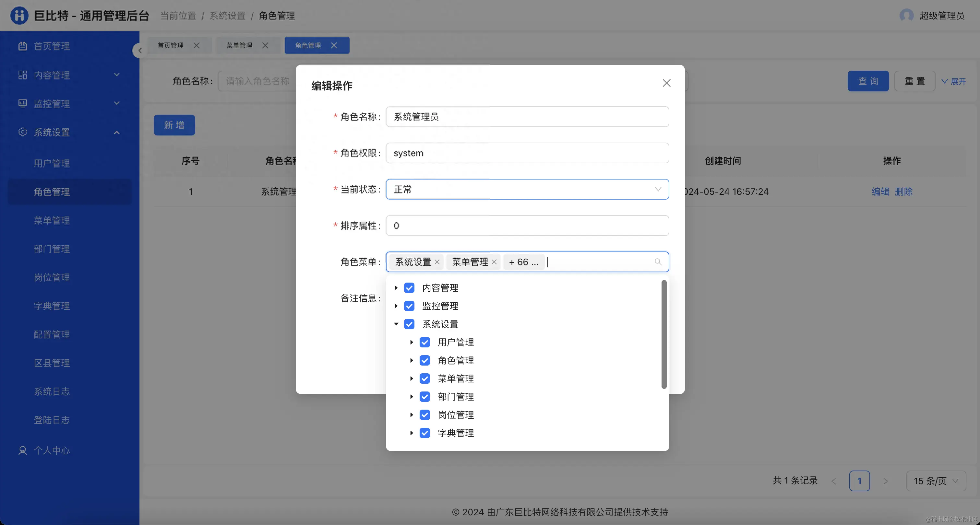The width and height of the screenshot is (980, 525).
Task: Switch to the 菜单管理 tab
Action: tap(239, 46)
